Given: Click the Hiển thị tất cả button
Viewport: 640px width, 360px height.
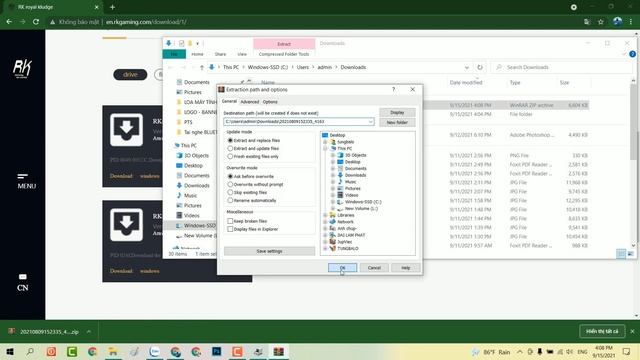Looking at the screenshot, I should click(x=602, y=331).
